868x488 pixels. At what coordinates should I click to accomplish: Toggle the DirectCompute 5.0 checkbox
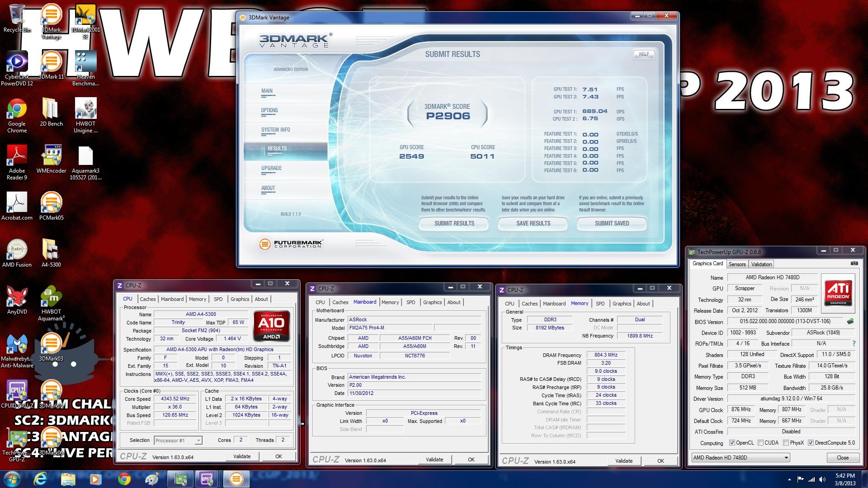[811, 443]
